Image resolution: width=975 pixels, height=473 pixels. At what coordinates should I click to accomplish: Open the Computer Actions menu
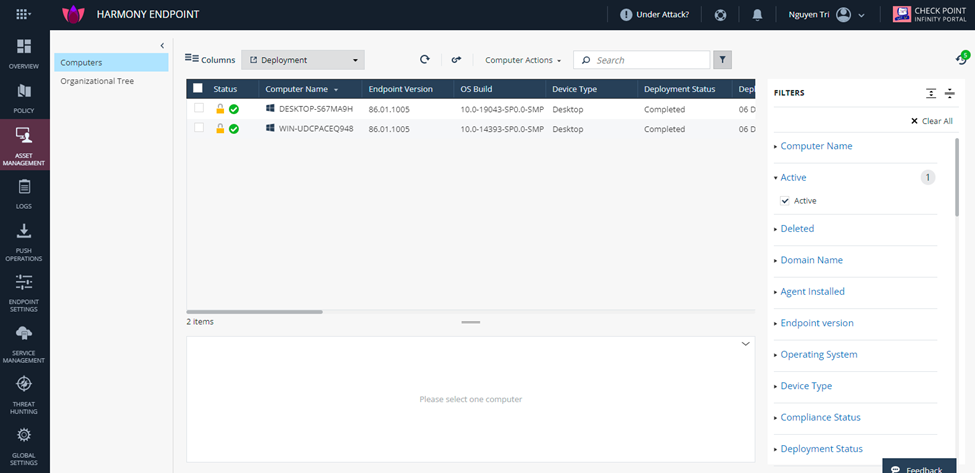click(523, 60)
